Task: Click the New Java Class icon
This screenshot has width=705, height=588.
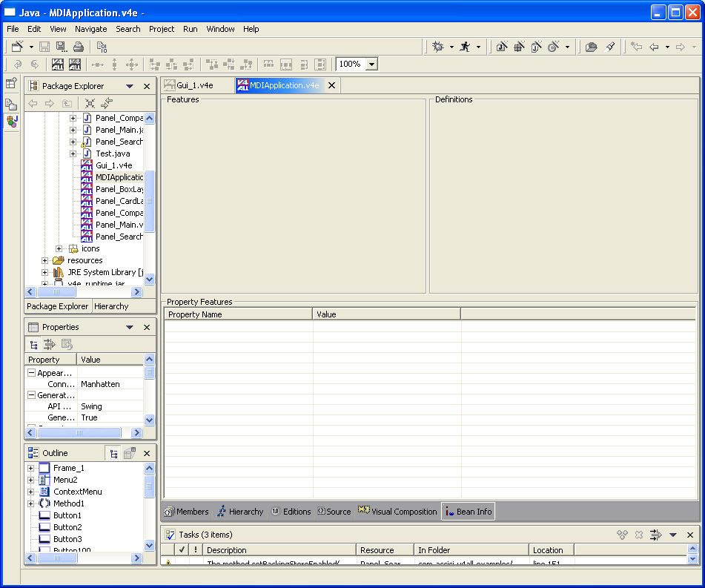Action: [553, 47]
